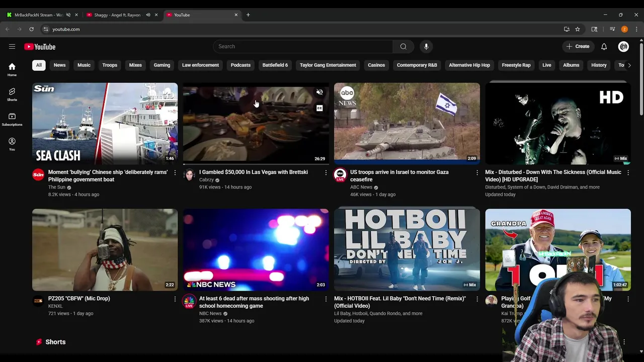644x362 pixels.
Task: Go to Home in the sidebar
Action: [x=12, y=69]
